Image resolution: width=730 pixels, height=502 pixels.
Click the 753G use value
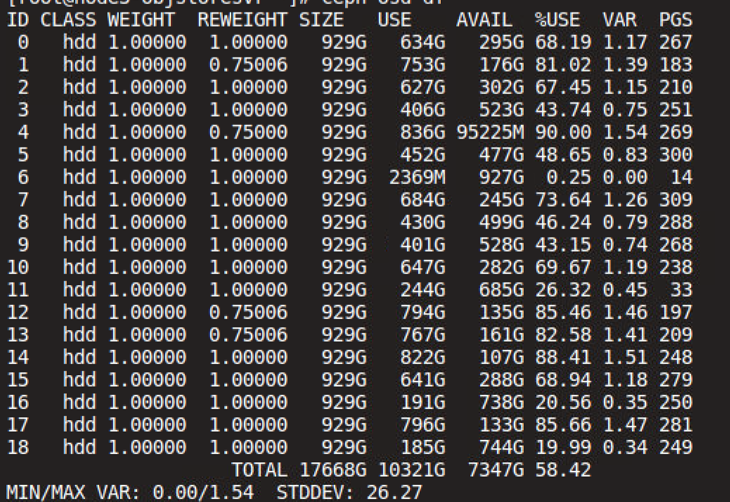tap(423, 65)
